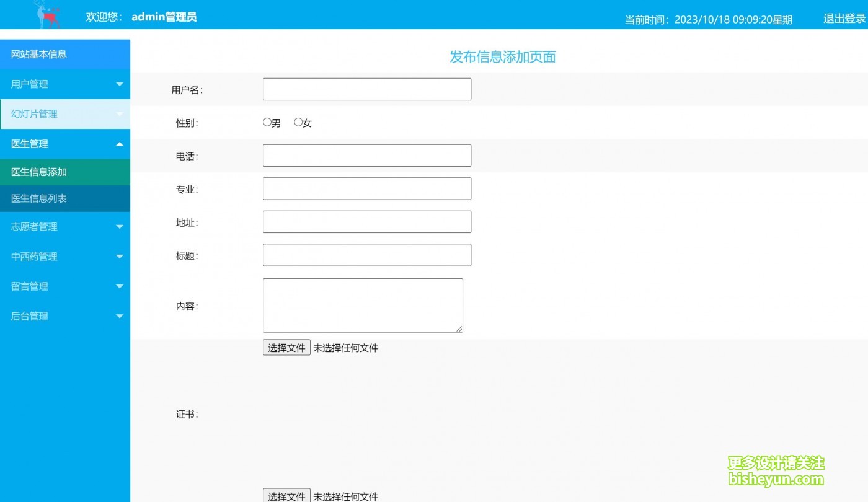Click inside the 内容 textarea
The height and width of the screenshot is (502, 868).
[x=363, y=305]
